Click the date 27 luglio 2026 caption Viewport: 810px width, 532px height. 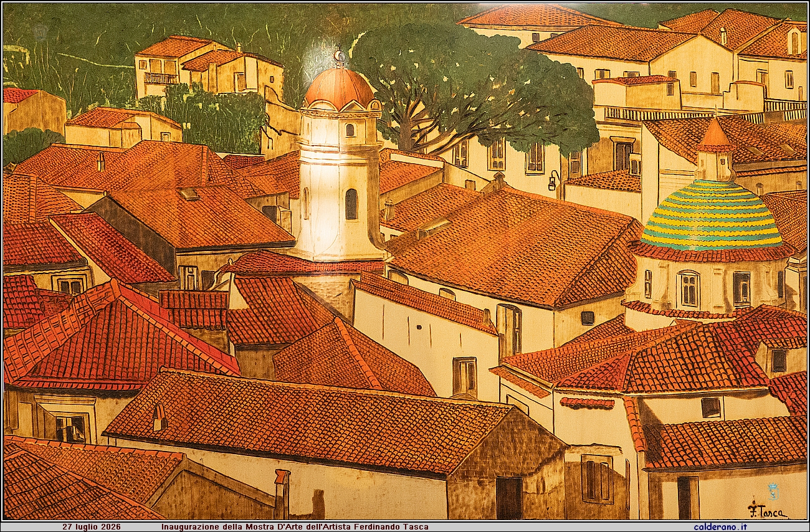pyautogui.click(x=92, y=526)
